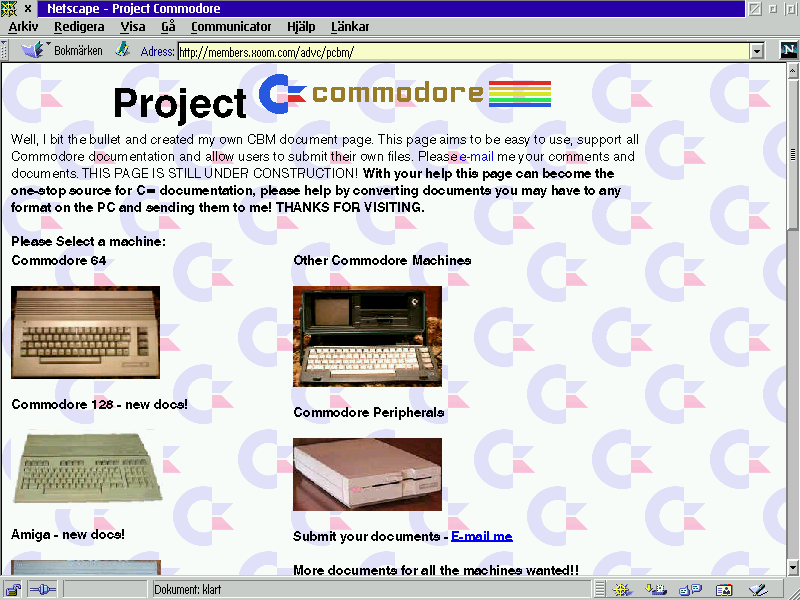800x600 pixels.
Task: Open the Newsgroups component icon
Action: pyautogui.click(x=690, y=590)
